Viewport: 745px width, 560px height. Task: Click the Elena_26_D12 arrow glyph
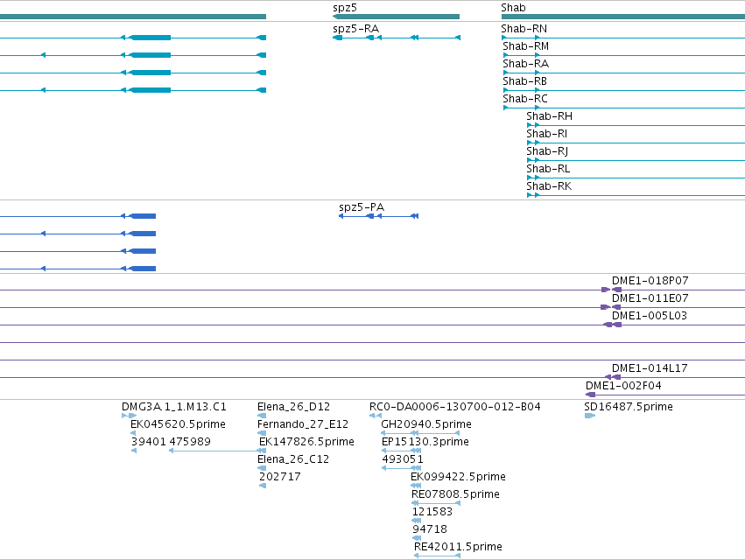pos(262,416)
